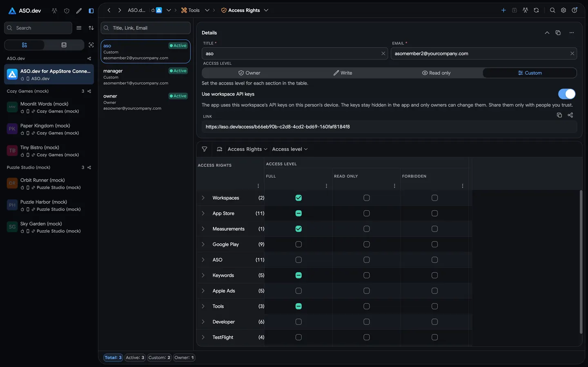Disable Use workspace API keys switch
Screen dimensions: 588x367
(567, 94)
